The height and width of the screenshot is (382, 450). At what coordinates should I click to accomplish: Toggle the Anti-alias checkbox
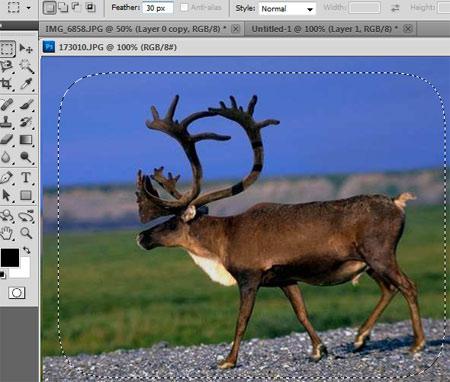184,7
